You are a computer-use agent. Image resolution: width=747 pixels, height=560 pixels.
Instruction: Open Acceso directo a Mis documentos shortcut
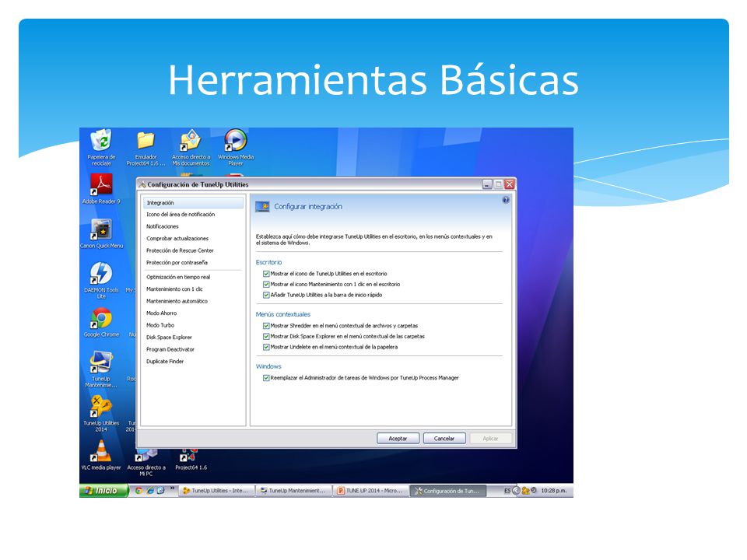point(191,147)
